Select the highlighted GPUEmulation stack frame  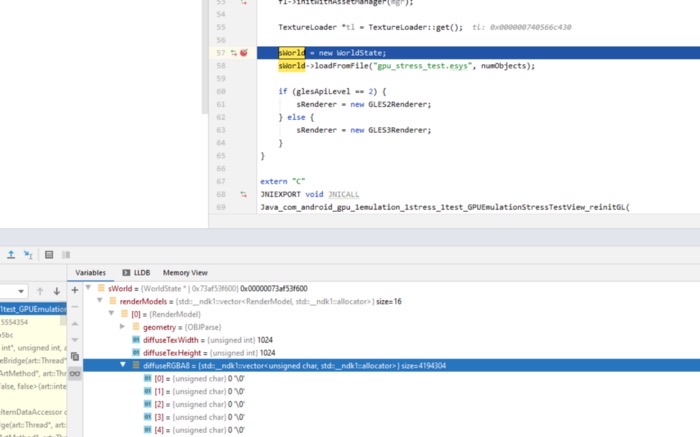coord(32,310)
